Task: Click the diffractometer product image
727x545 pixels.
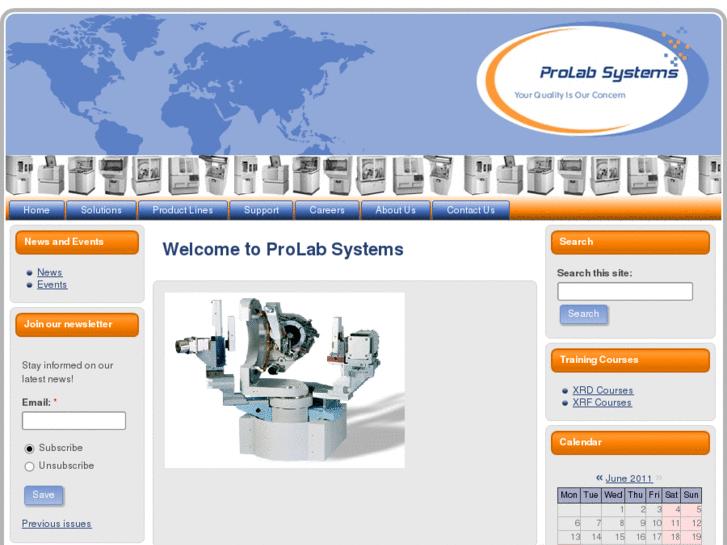Action: coord(285,380)
